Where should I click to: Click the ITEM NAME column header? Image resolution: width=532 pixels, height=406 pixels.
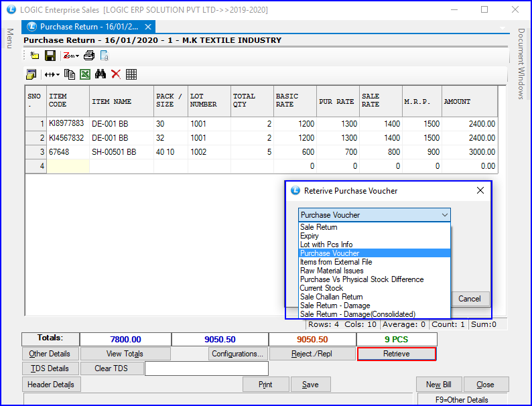tap(121, 101)
